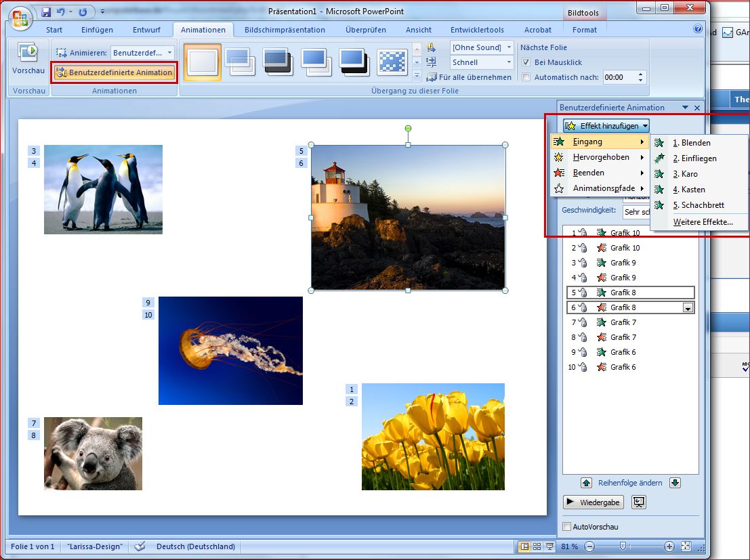The image size is (750, 560).
Task: Click animation tag 9 beside jellyfish
Action: click(x=148, y=302)
